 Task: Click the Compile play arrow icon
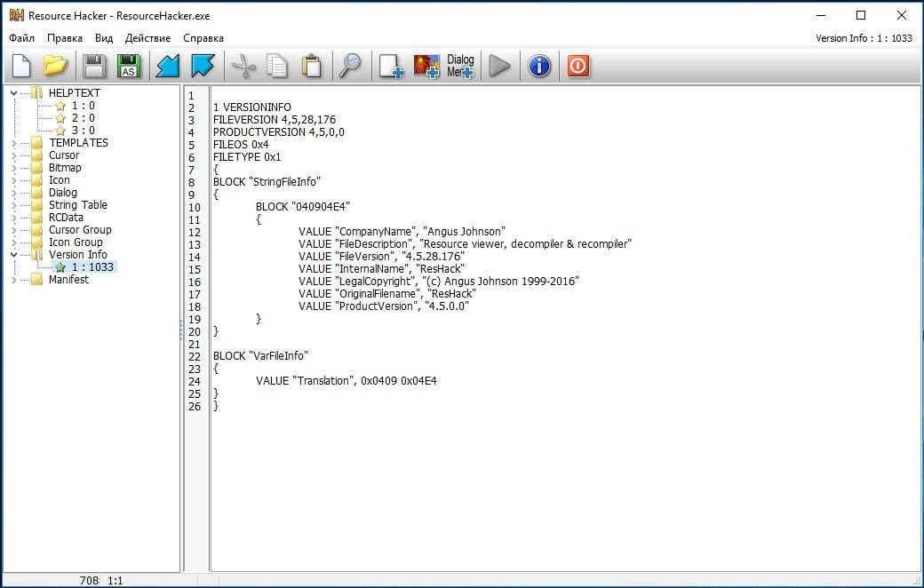[x=499, y=66]
